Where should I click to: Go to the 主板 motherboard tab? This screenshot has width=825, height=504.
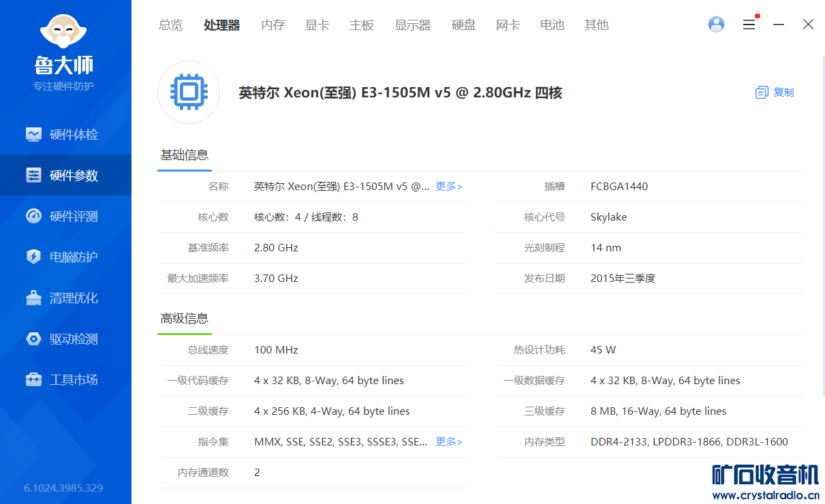coord(362,25)
